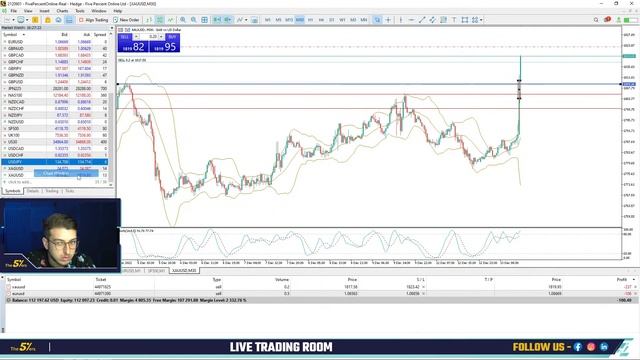
Task: Select the crosshair tool
Action: (x=388, y=20)
